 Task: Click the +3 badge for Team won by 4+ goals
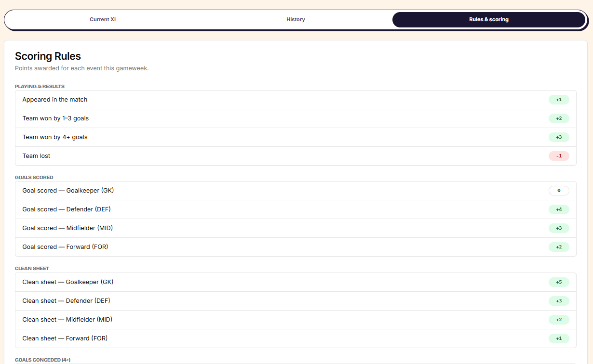(x=559, y=137)
